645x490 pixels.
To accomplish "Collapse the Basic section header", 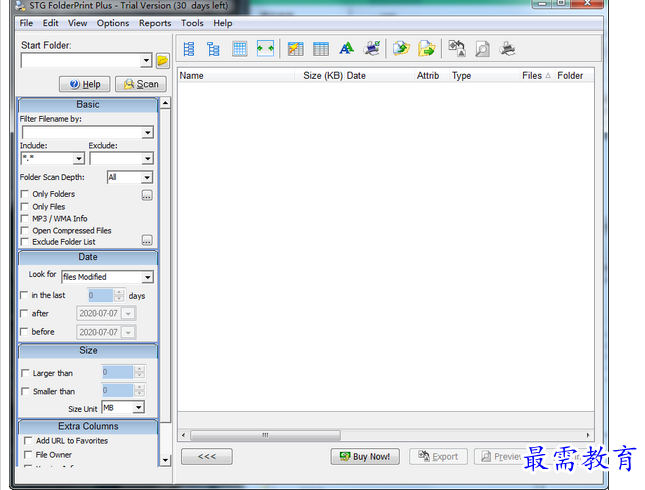I will click(x=88, y=105).
